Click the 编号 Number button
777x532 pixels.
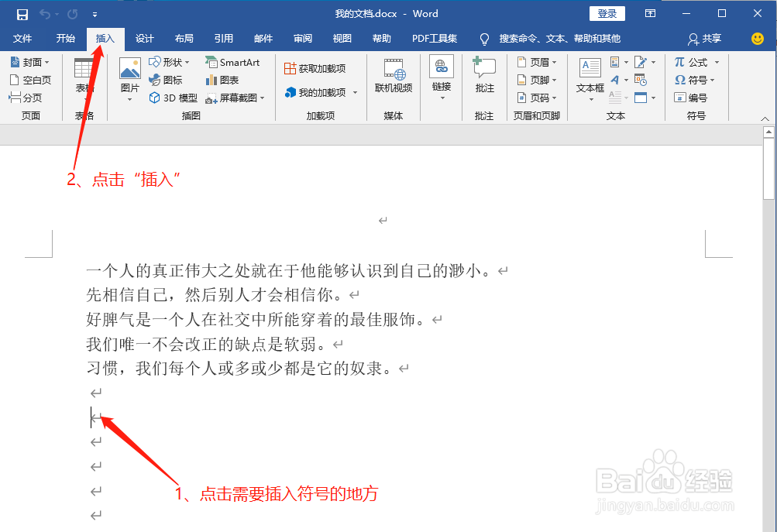point(690,98)
